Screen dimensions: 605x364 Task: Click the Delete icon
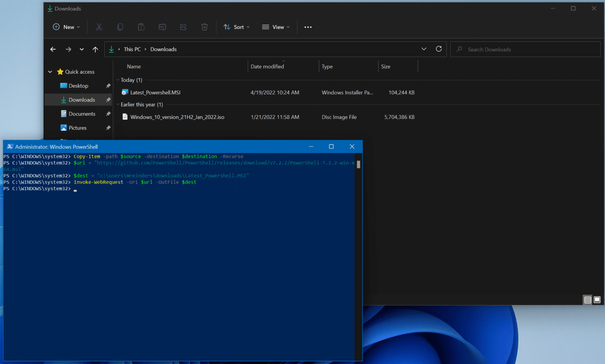tap(204, 27)
